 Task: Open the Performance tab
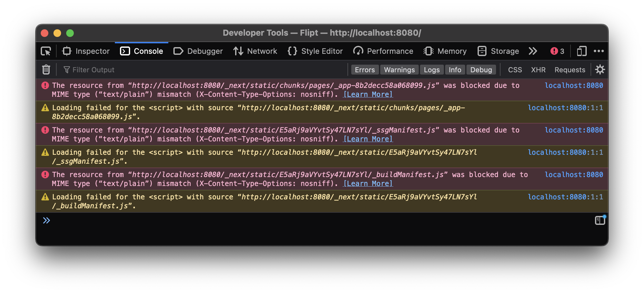point(383,51)
